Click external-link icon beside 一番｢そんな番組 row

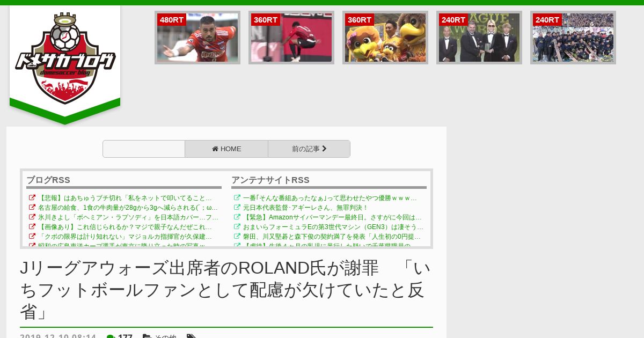coord(237,198)
